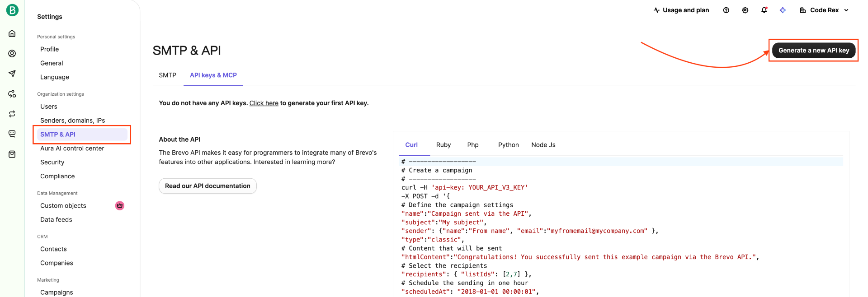Open the settings gear icon in top bar
Image resolution: width=868 pixels, height=297 pixels.
click(x=745, y=10)
